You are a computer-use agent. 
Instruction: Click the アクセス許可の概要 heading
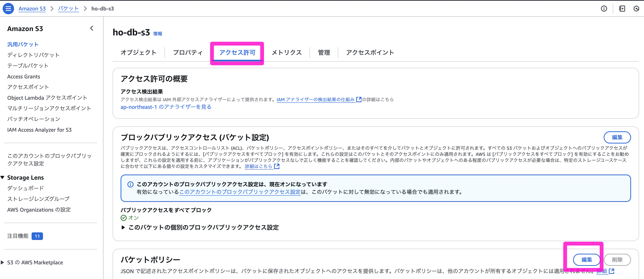coord(154,79)
